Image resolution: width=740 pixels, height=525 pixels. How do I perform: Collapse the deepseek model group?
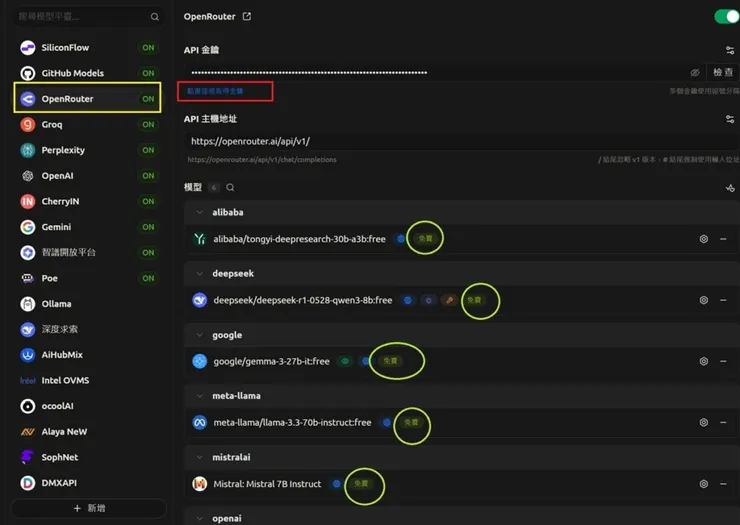click(200, 274)
